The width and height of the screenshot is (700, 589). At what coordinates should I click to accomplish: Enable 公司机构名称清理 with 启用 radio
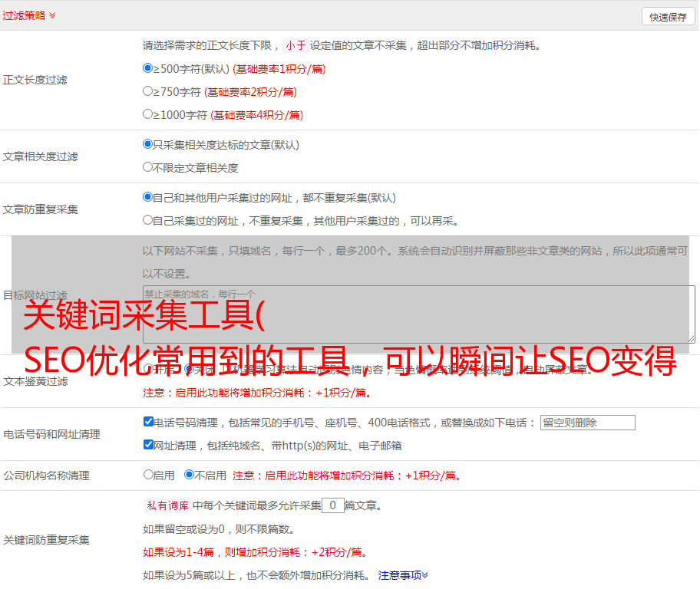(149, 475)
